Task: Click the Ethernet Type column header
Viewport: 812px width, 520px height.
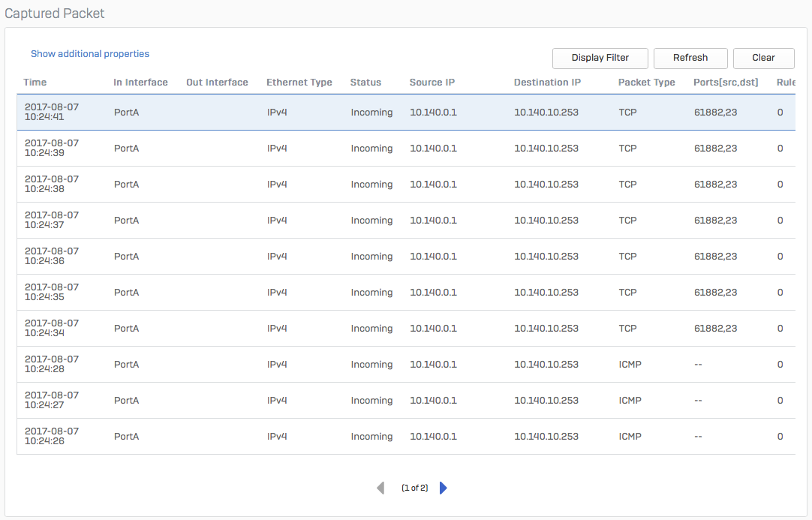Action: tap(299, 83)
